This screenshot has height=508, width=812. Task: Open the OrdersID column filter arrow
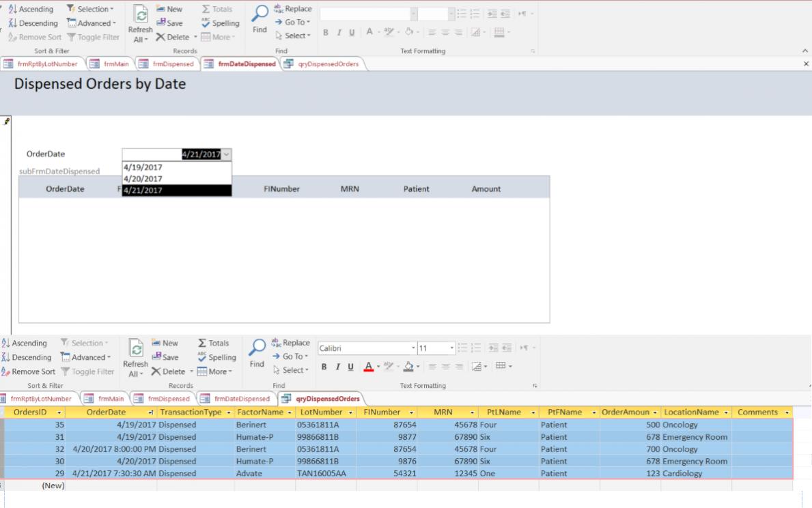59,412
